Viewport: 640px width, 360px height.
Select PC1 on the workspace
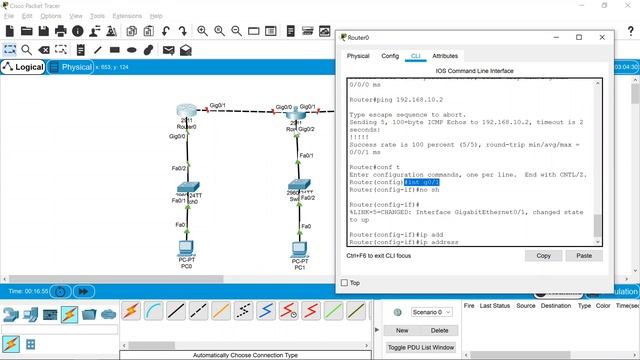coord(300,249)
